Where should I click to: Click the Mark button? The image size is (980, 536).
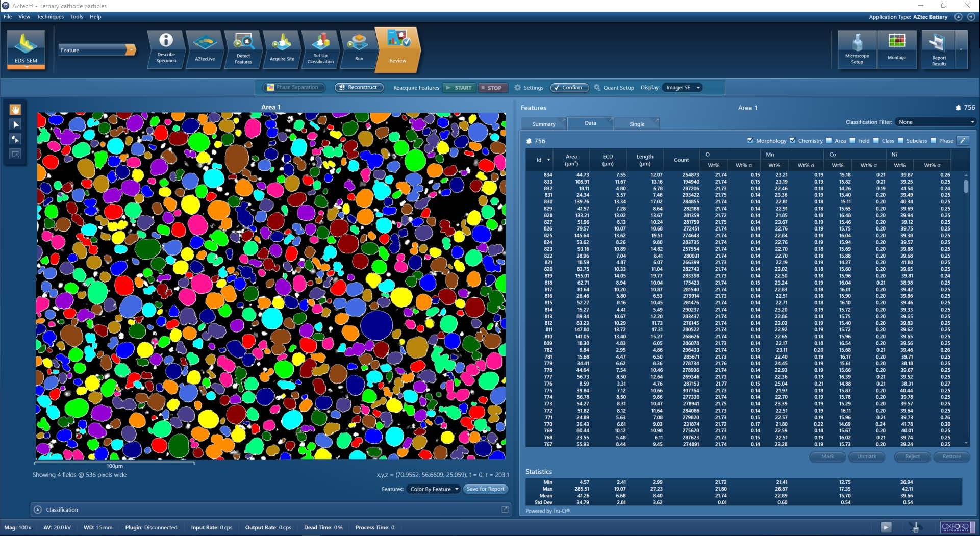click(827, 456)
